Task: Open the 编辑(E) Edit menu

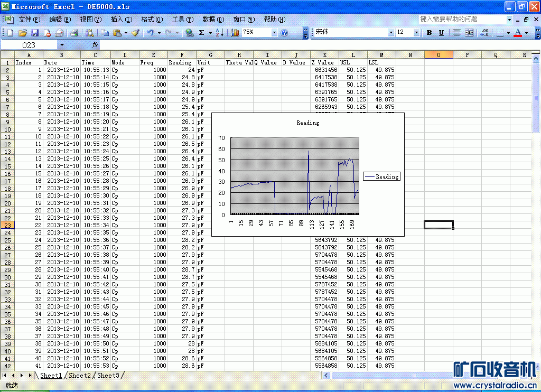Action: click(60, 20)
